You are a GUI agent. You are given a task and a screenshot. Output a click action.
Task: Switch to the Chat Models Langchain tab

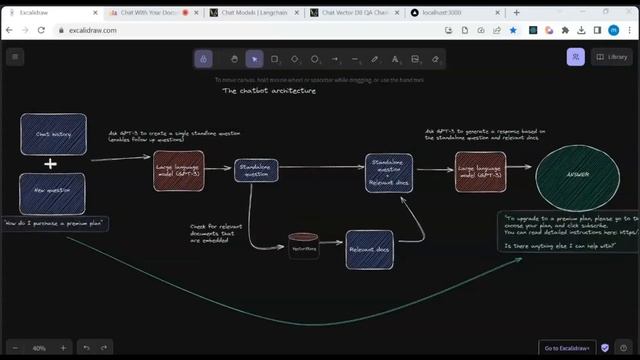[x=254, y=13]
